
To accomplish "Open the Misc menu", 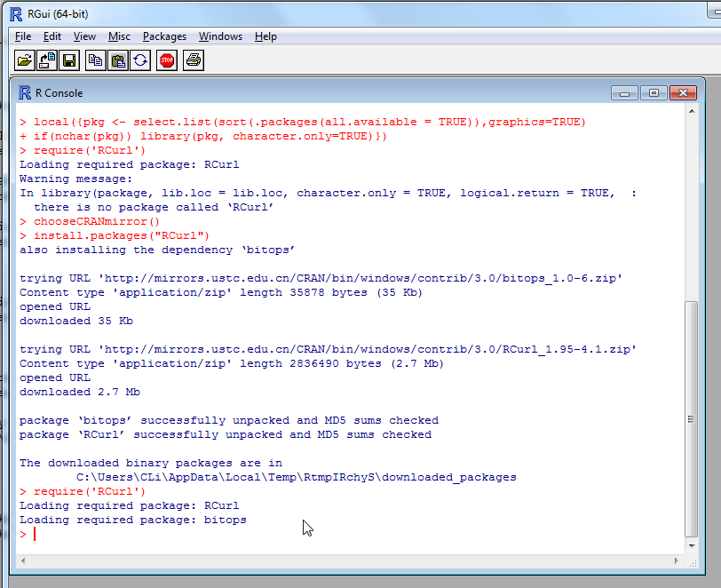I will (x=119, y=36).
